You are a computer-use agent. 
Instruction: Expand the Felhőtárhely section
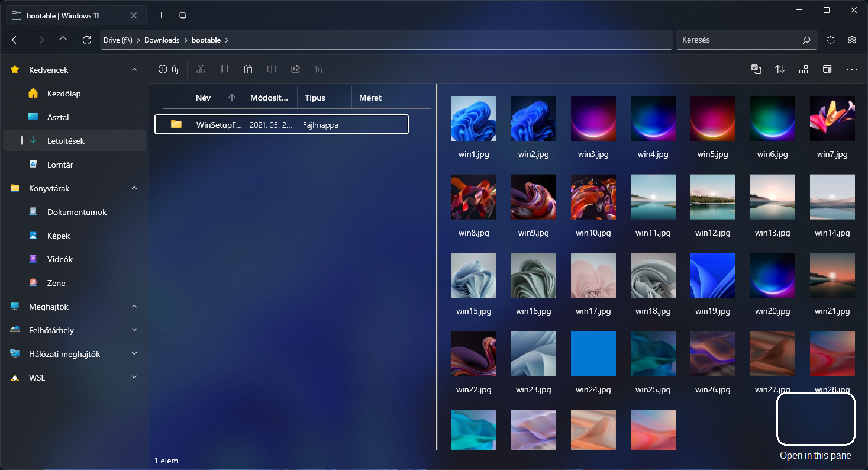coord(134,330)
